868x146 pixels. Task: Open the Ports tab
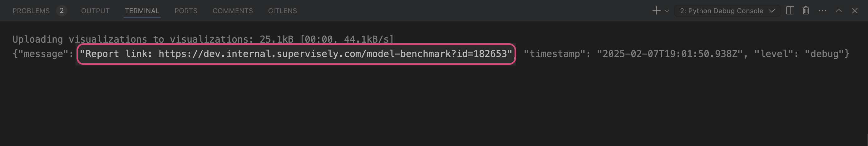[x=186, y=11]
